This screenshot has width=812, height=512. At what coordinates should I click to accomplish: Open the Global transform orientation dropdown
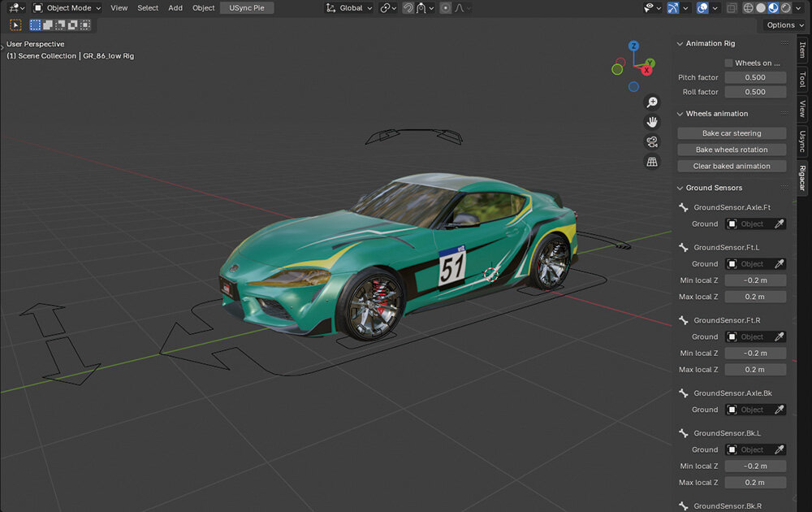click(x=349, y=8)
